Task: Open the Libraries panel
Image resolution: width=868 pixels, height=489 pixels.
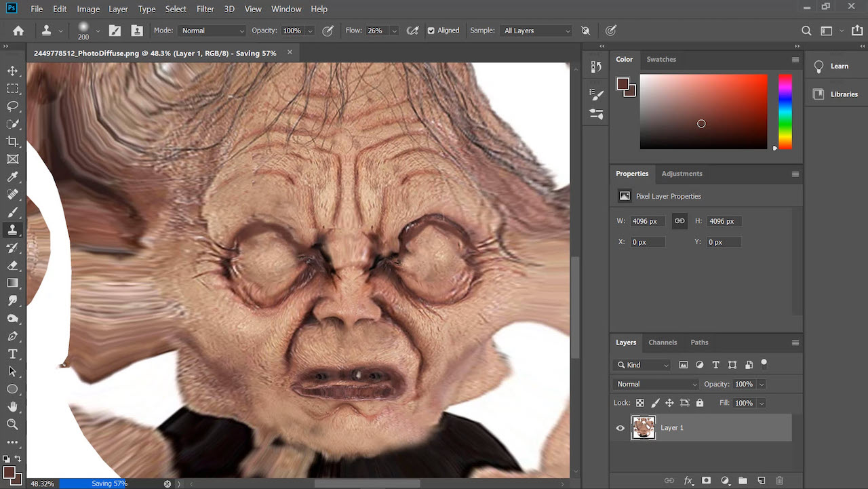Action: point(837,94)
